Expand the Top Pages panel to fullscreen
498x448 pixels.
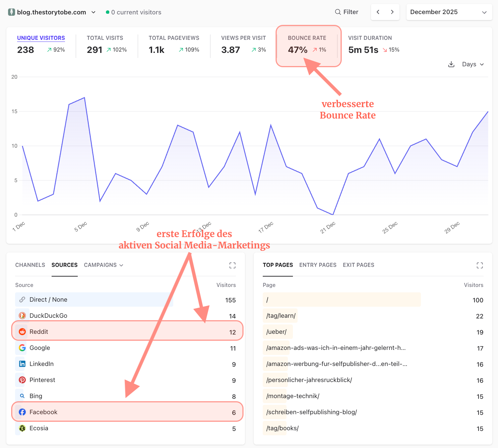point(480,265)
